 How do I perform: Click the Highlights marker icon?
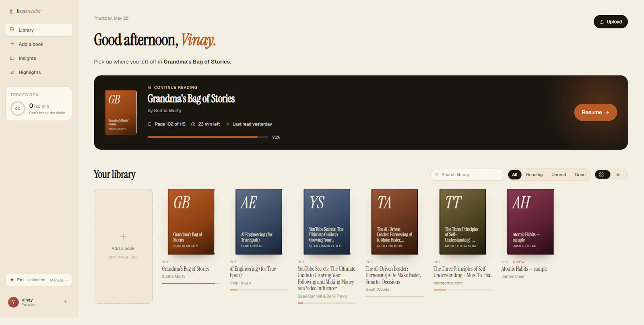click(12, 72)
